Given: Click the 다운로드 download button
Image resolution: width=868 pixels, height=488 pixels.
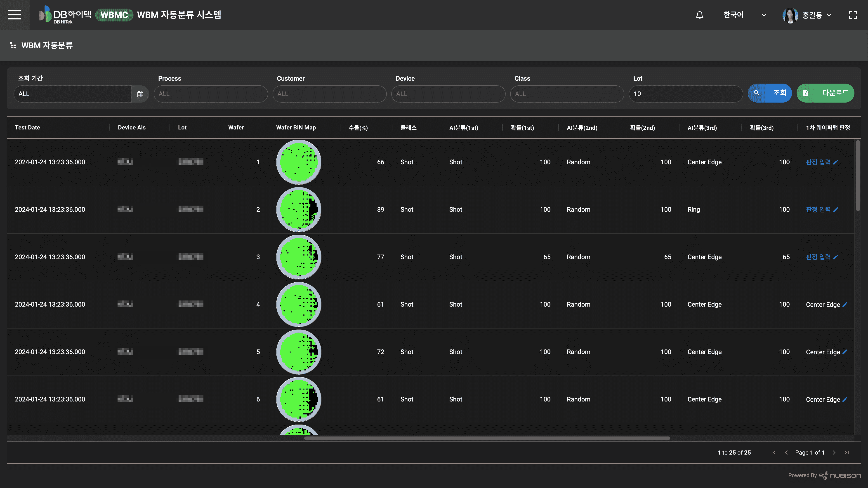Looking at the screenshot, I should click(825, 93).
